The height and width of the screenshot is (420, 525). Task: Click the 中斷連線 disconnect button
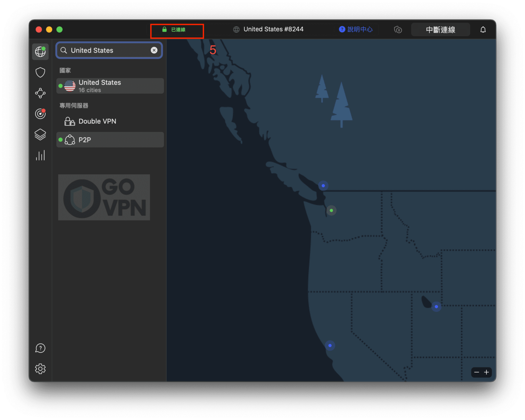[440, 30]
